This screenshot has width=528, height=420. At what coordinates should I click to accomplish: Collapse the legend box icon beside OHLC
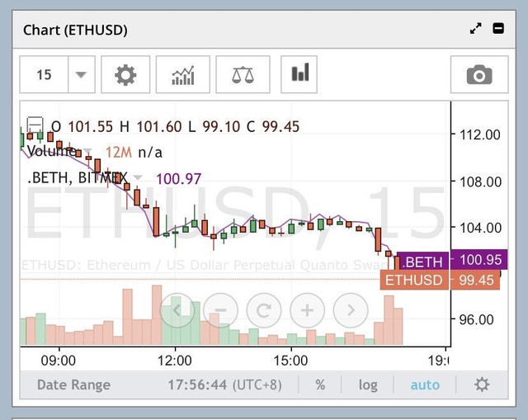[x=35, y=125]
